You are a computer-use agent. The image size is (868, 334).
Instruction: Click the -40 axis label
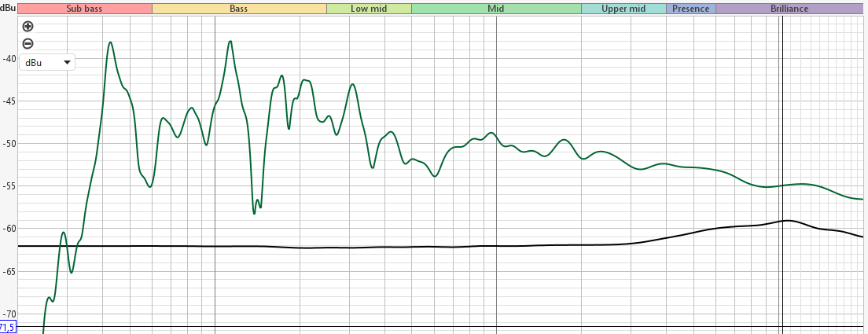coord(10,59)
